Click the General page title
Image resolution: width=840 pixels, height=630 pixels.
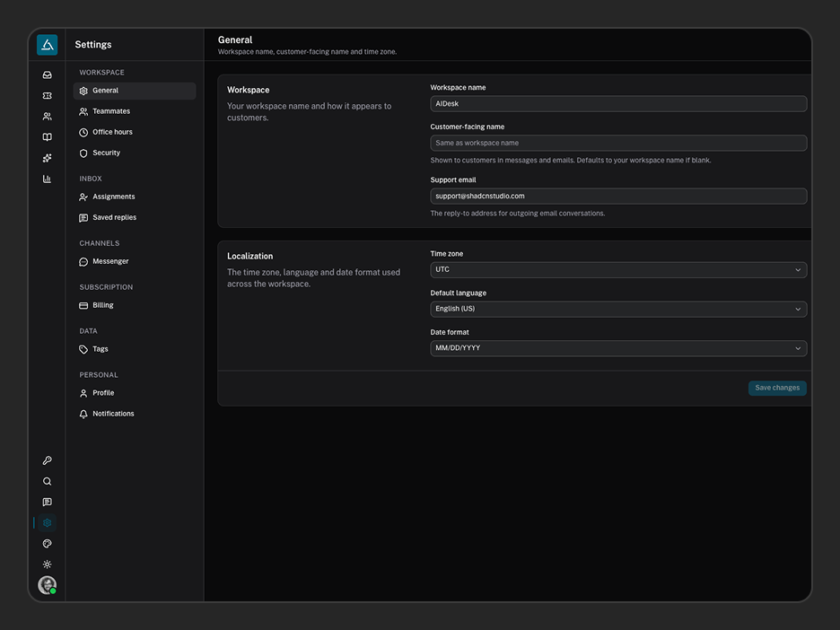click(x=235, y=39)
